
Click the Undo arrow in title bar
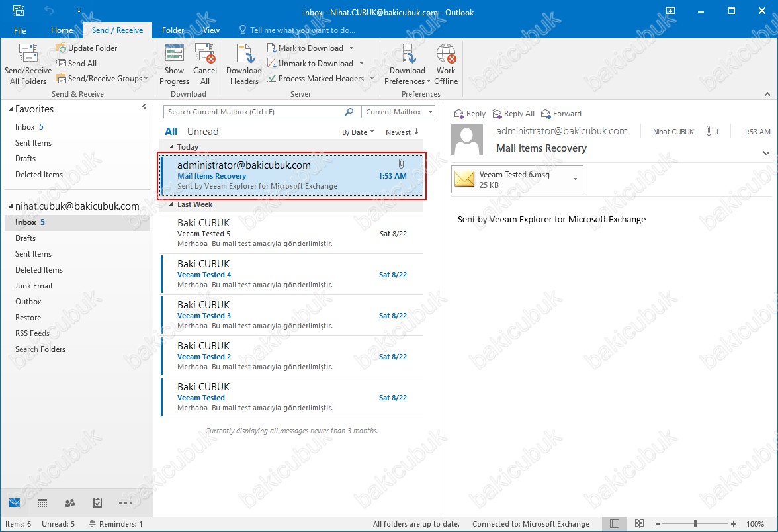48,10
